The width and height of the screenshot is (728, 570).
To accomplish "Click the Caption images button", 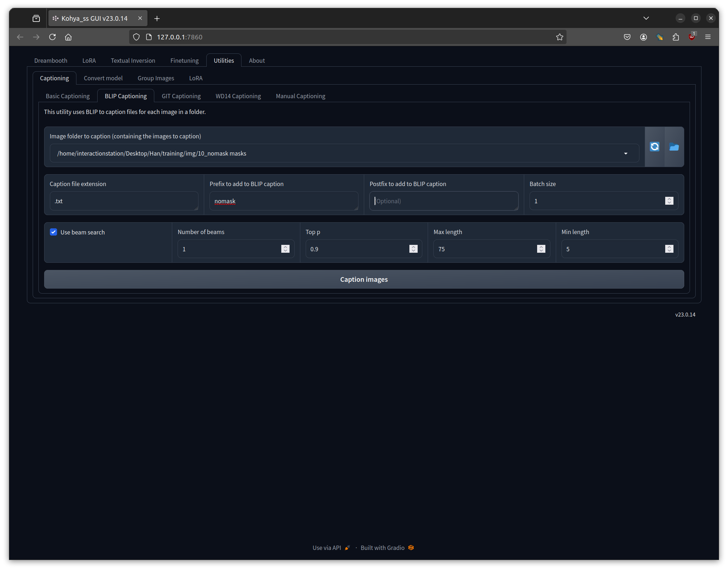I will pyautogui.click(x=364, y=279).
